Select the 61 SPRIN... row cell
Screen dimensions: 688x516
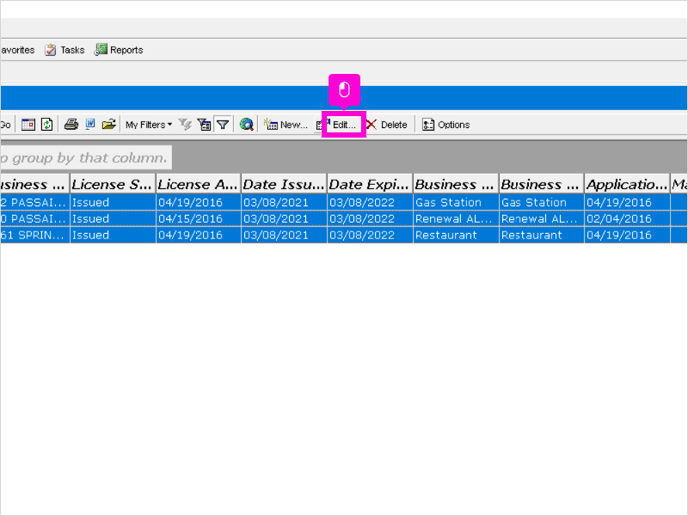pyautogui.click(x=35, y=235)
